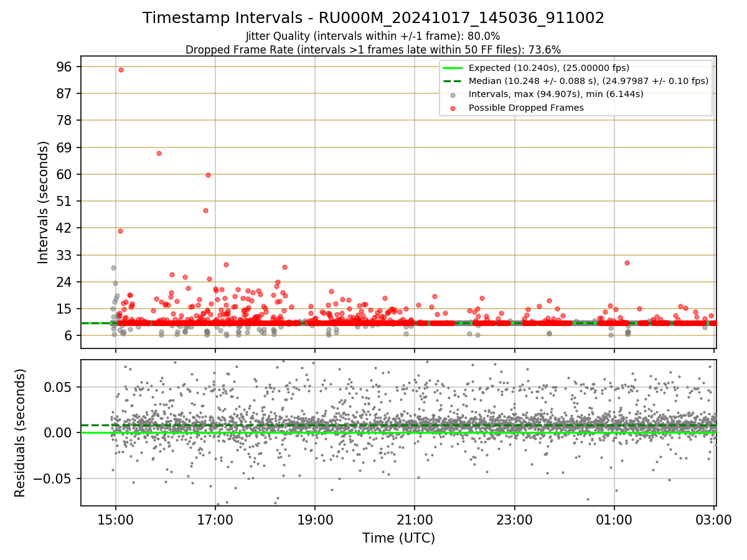Click the '17:00' x-axis tick label

tap(215, 519)
